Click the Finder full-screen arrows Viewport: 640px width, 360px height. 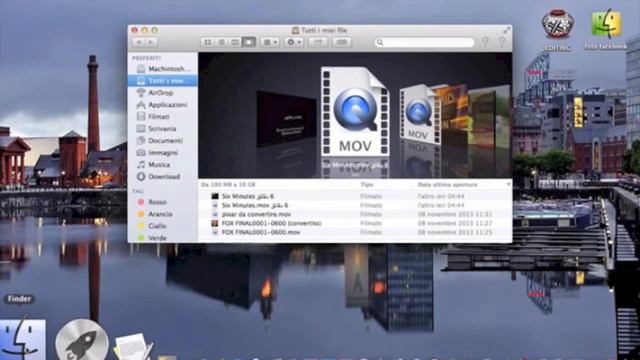[x=507, y=30]
